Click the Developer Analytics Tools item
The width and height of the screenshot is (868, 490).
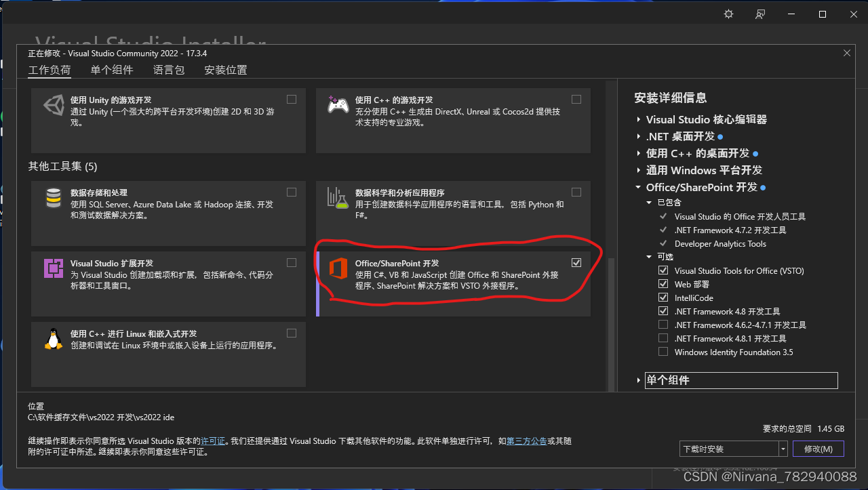(720, 243)
